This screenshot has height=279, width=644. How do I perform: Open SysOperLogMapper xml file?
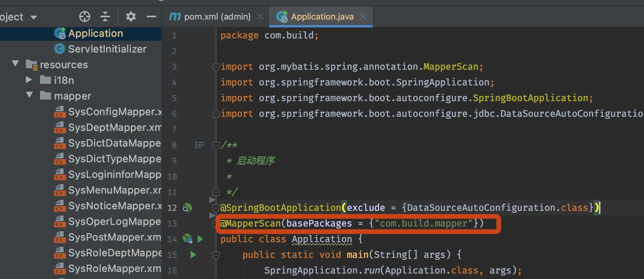click(115, 221)
